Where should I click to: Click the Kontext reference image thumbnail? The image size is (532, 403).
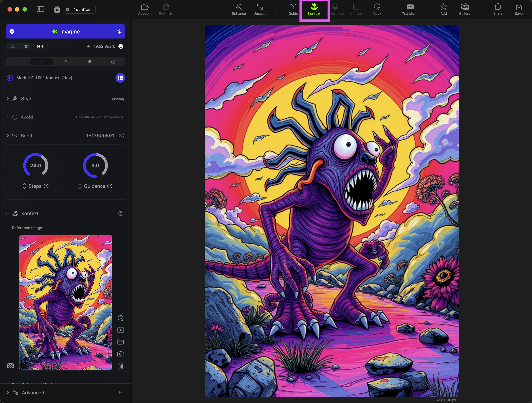pyautogui.click(x=65, y=302)
